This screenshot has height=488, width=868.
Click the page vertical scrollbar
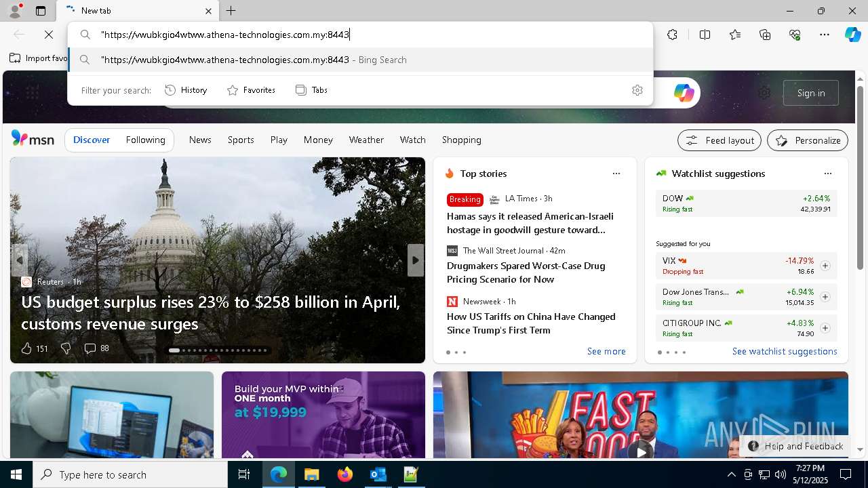(861, 180)
